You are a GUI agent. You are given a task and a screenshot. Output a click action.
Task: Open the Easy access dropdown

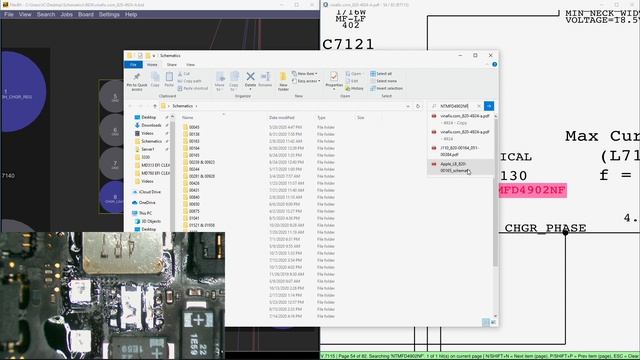[306, 81]
